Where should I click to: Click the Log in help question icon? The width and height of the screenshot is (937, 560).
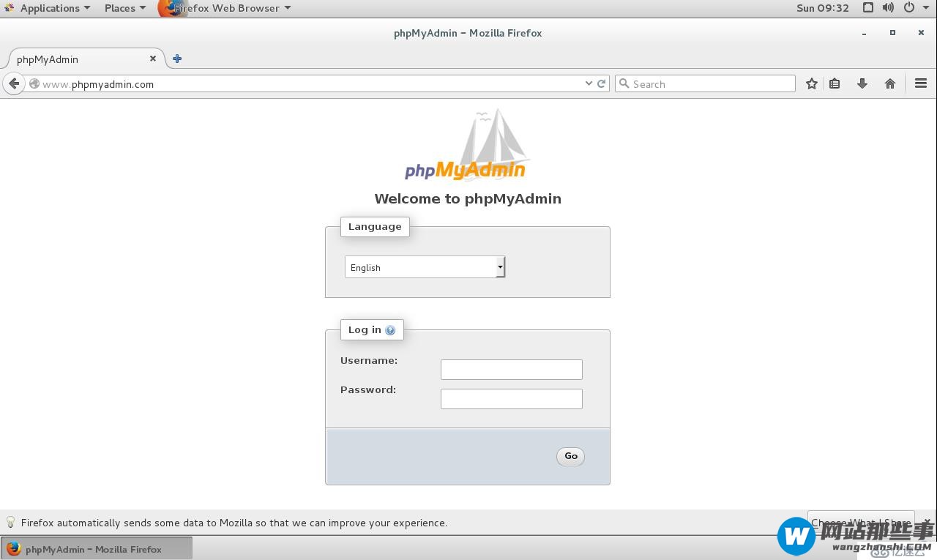click(x=390, y=330)
